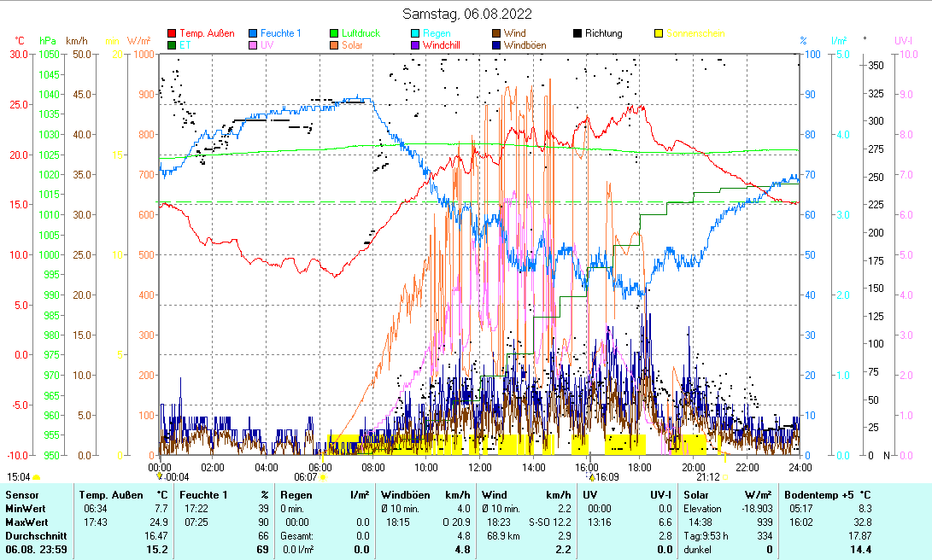Click the Windchill legend label
The width and height of the screenshot is (932, 560).
(441, 45)
